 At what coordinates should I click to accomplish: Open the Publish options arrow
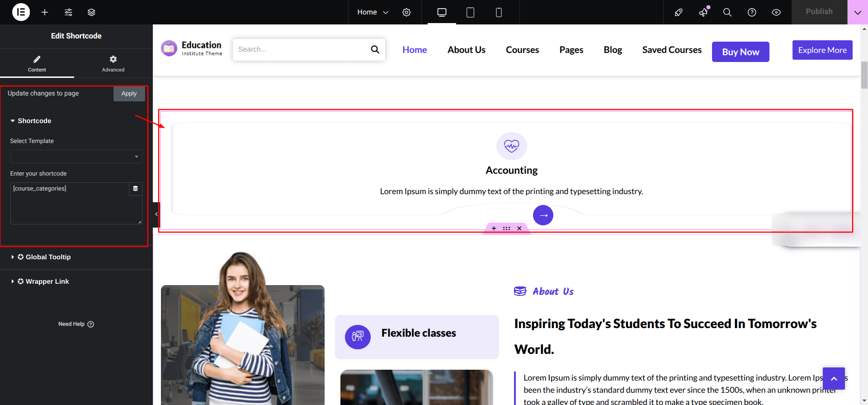point(858,12)
